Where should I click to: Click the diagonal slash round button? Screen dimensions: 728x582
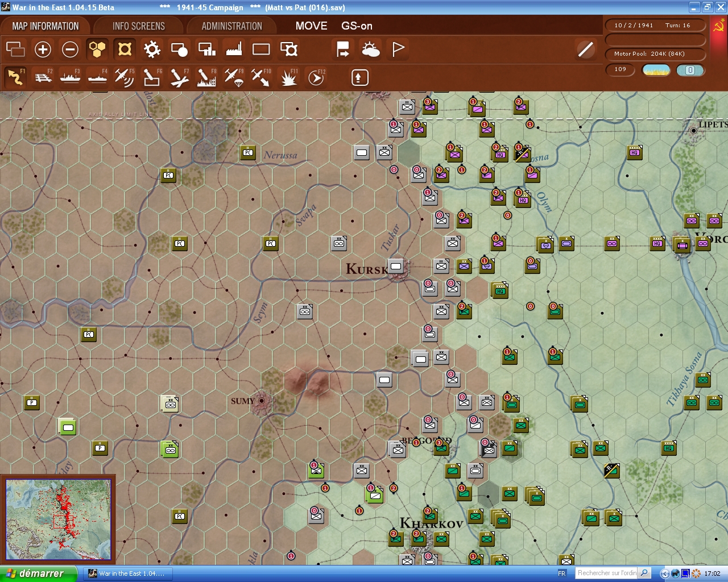(585, 49)
